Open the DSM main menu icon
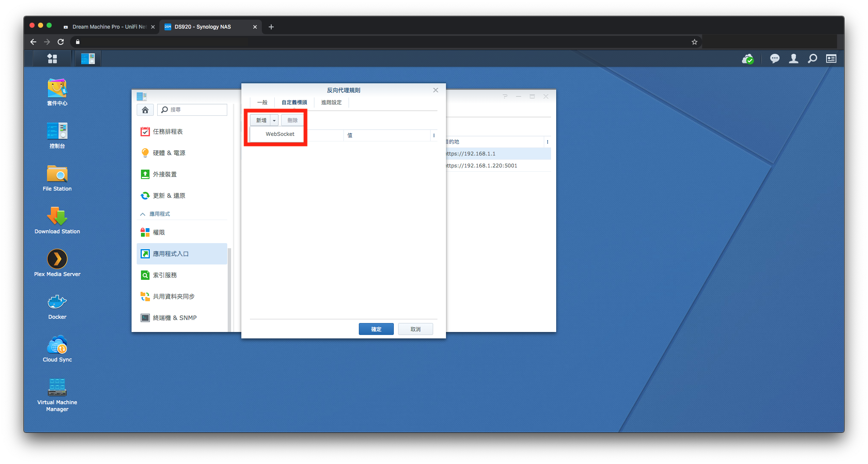 click(52, 59)
